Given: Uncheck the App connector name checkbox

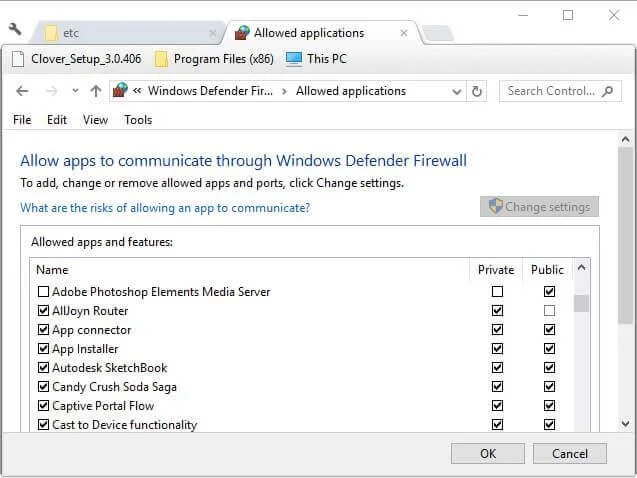Looking at the screenshot, I should (x=43, y=329).
